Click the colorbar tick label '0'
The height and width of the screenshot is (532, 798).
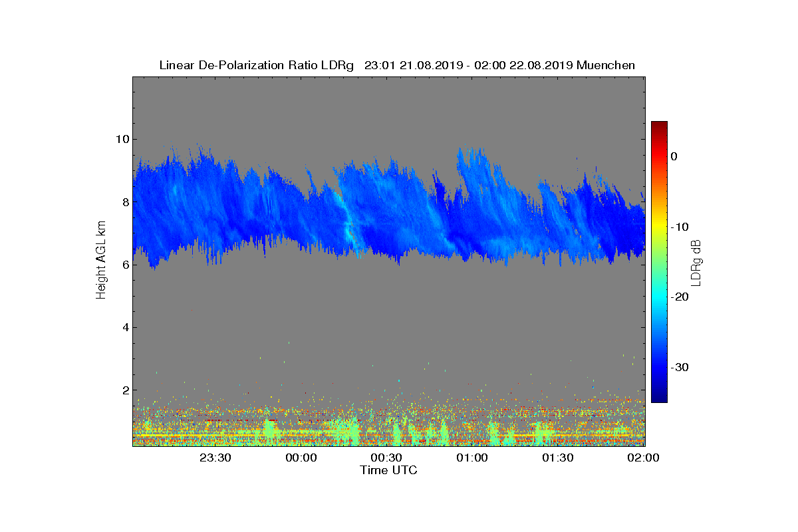674,156
